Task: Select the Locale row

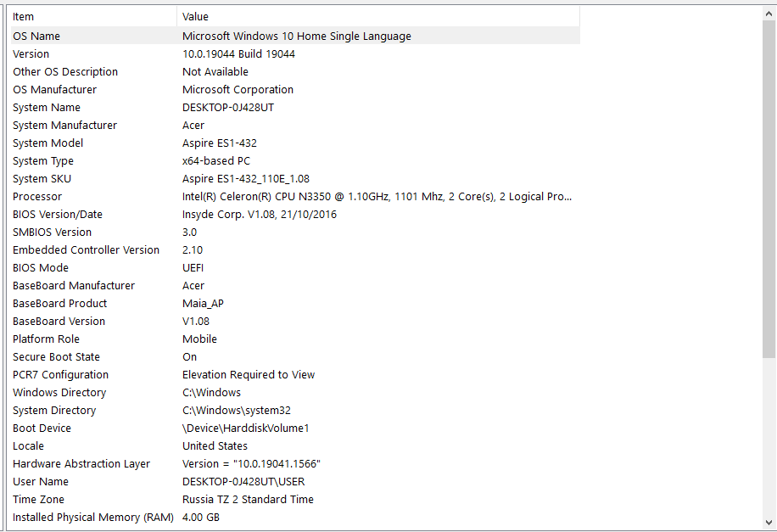Action: (295, 446)
